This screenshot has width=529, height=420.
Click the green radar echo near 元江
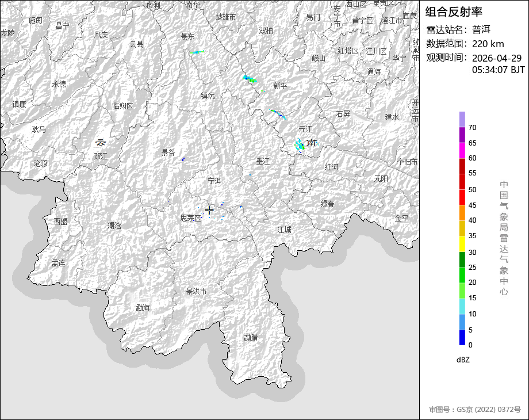pyautogui.click(x=300, y=145)
